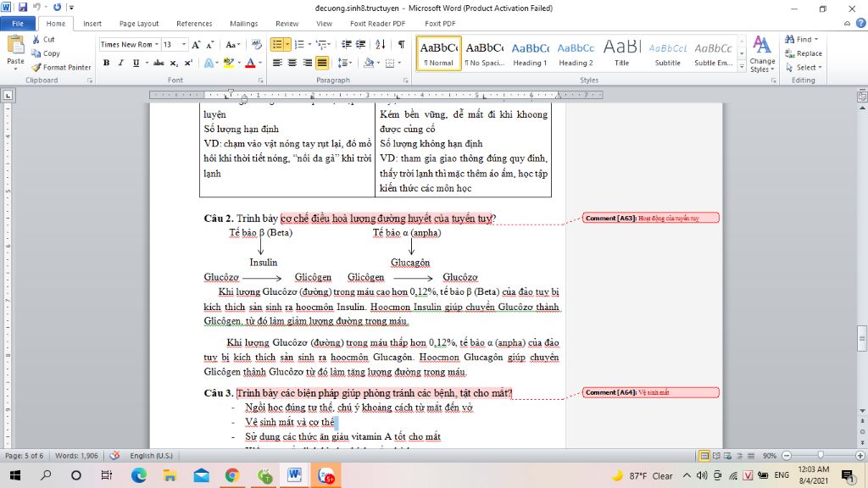Image resolution: width=868 pixels, height=488 pixels.
Task: Click the font color red swatch button
Action: coord(250,63)
